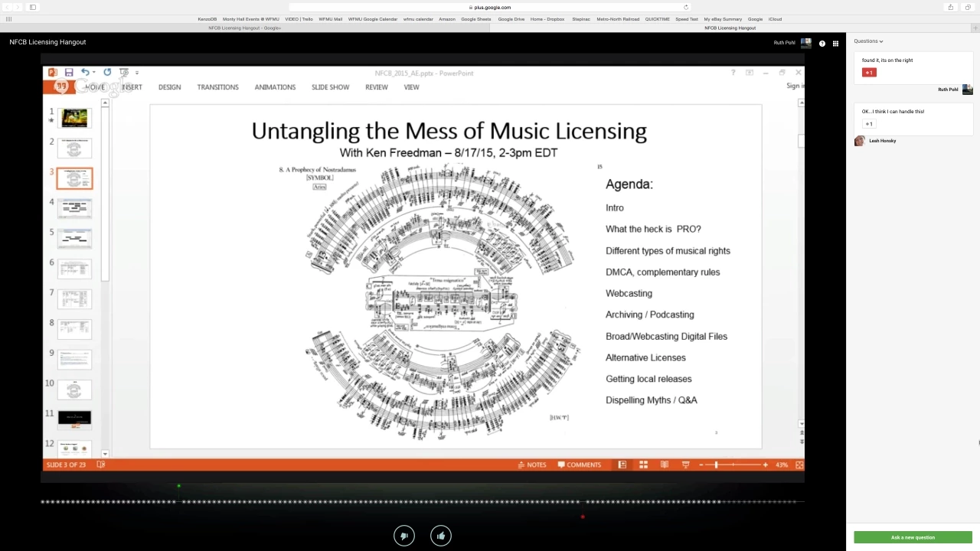The image size is (980, 551).
Task: Click PowerPoint help question mark
Action: click(x=733, y=73)
